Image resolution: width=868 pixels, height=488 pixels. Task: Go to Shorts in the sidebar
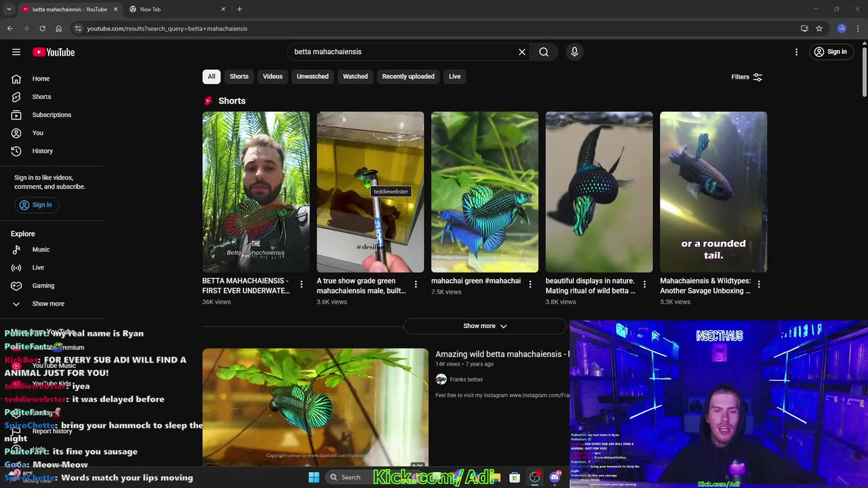pos(41,97)
